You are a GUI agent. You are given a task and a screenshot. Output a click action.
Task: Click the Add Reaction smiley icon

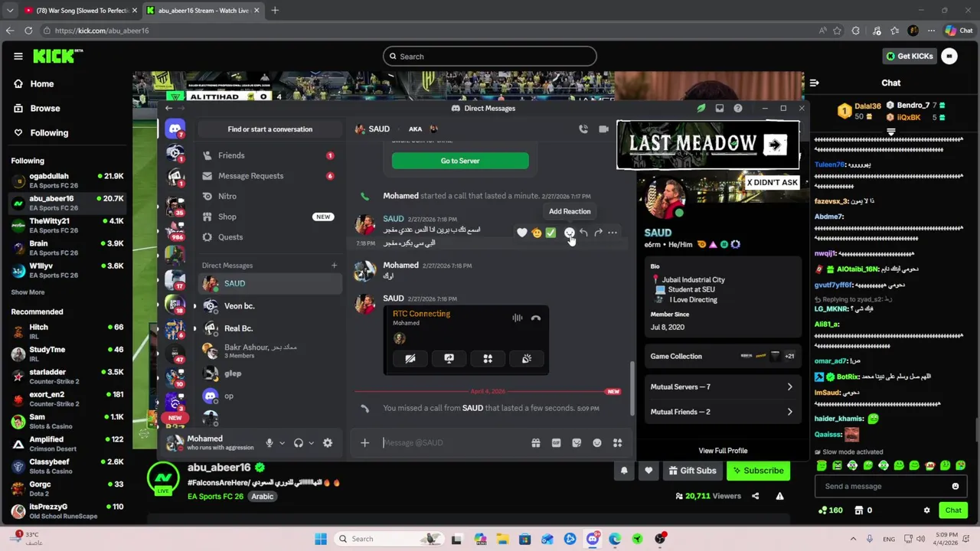tap(569, 233)
